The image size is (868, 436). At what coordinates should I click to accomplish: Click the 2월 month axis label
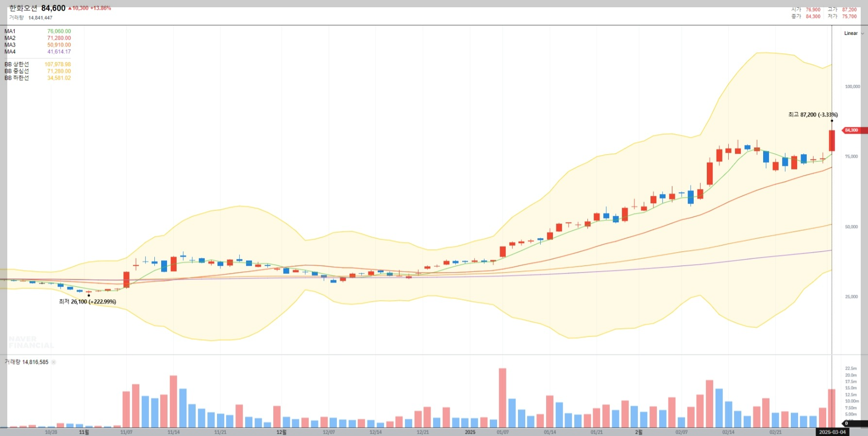coord(639,432)
